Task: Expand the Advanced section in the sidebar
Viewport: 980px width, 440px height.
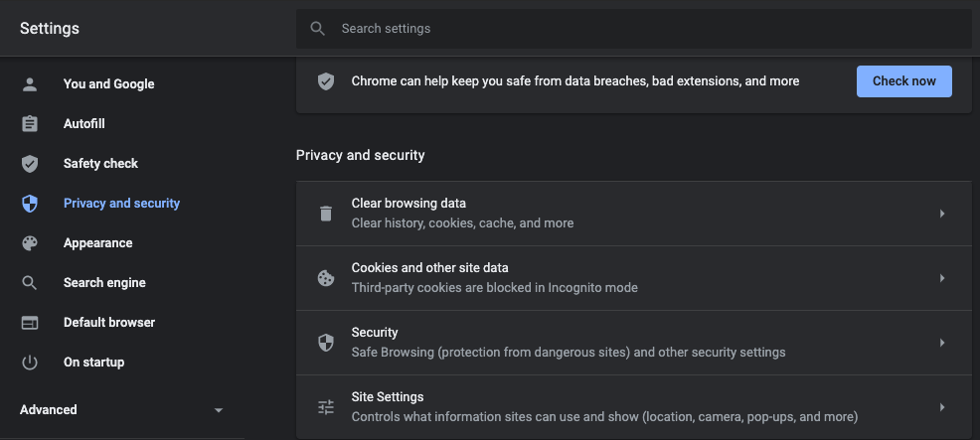Action: (219, 410)
